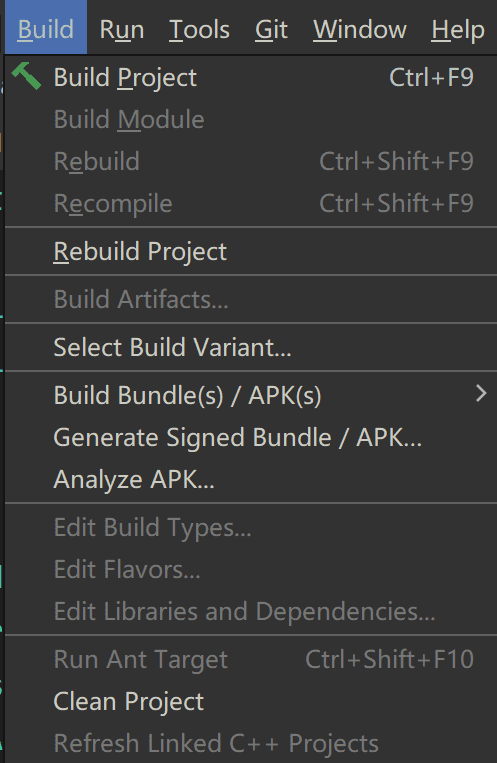The image size is (497, 763).
Task: Open the Run menu
Action: pos(122,29)
